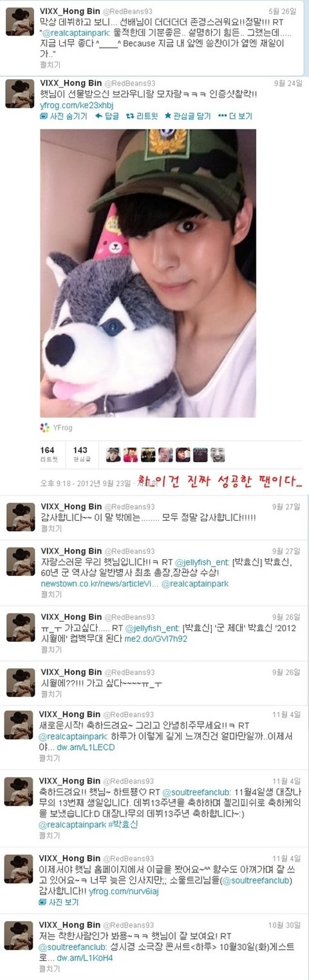Open the husky plush selfie photo
Image resolution: width=309 pixels, height=980 pixels.
(x=148, y=273)
